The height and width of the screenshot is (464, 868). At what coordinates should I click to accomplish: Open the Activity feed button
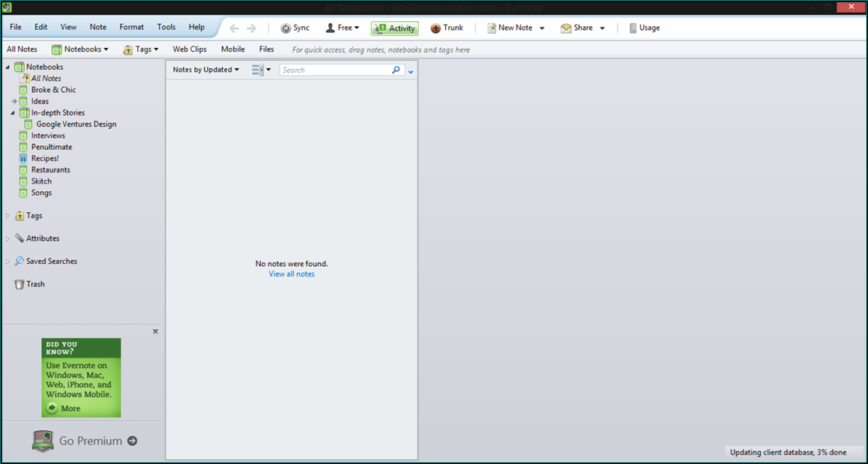pos(395,28)
